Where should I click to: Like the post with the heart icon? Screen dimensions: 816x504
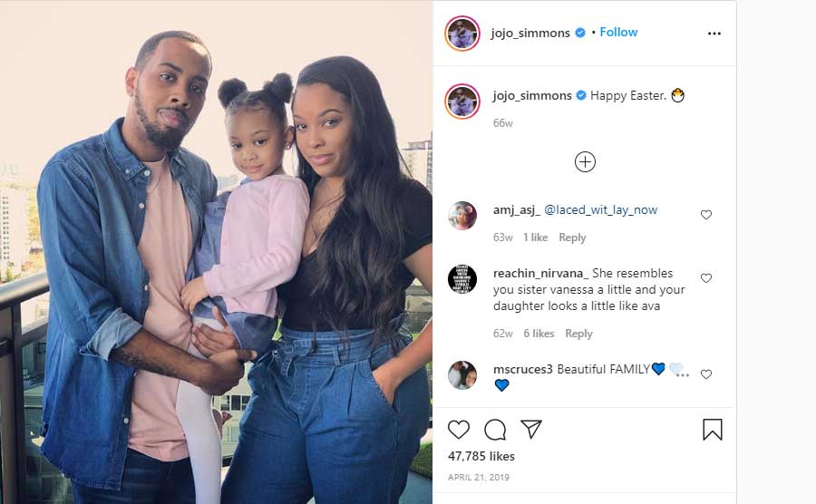pyautogui.click(x=459, y=430)
